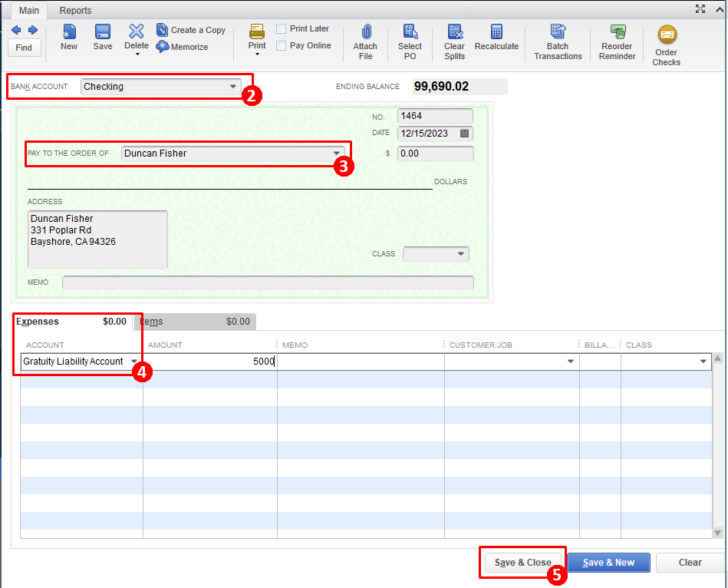Open Class dropdown in first expense row
Screen dimensions: 728x588
(x=703, y=362)
